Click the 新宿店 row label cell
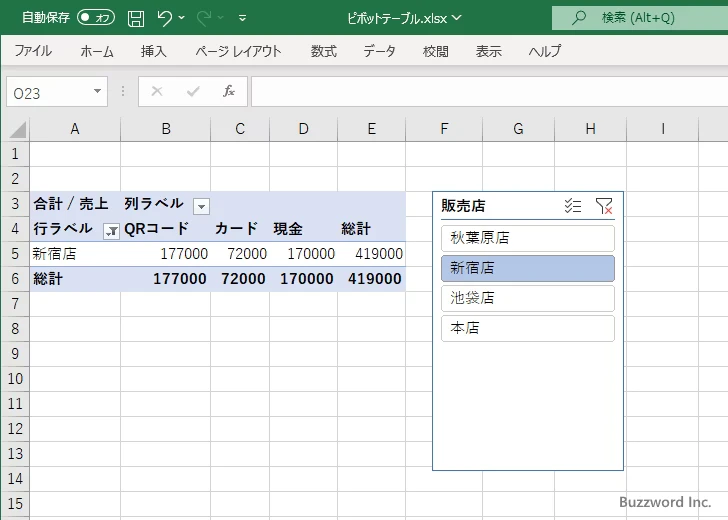 75,254
